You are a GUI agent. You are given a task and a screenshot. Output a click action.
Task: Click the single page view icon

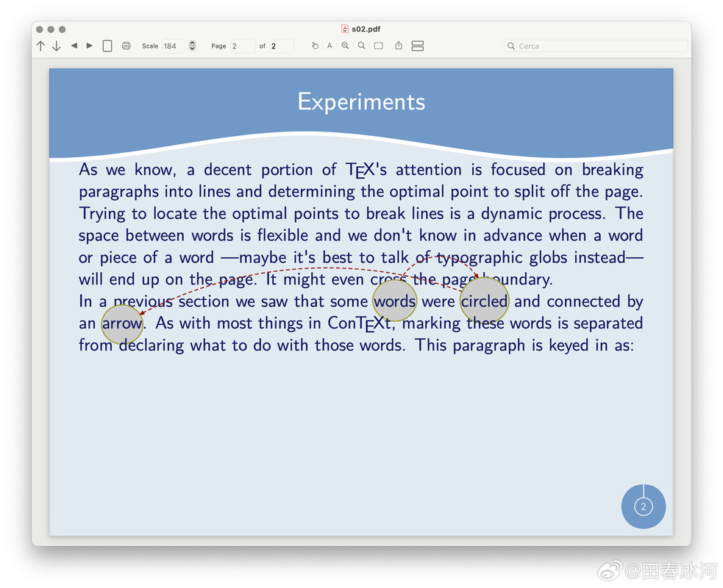pyautogui.click(x=107, y=46)
